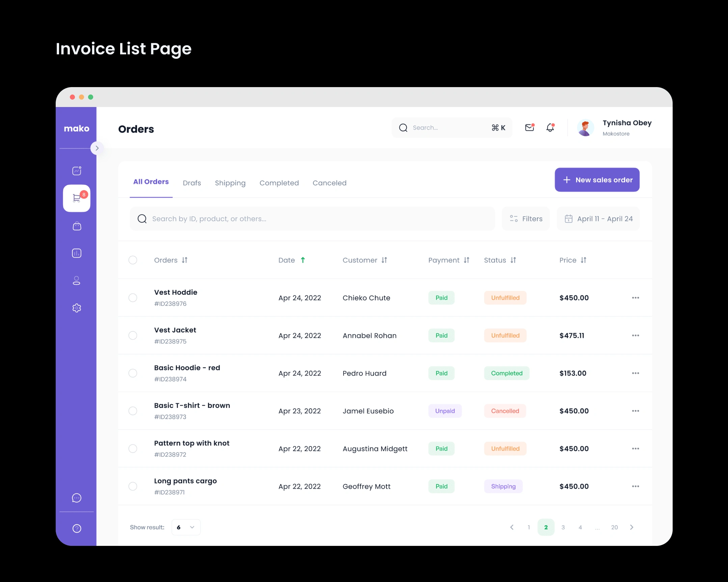Select the Vest Hoddie order checkbox
This screenshot has width=728, height=582.
coord(133,298)
